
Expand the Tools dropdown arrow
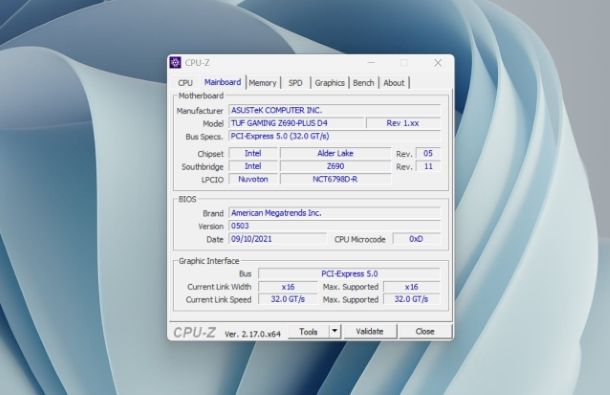click(335, 332)
